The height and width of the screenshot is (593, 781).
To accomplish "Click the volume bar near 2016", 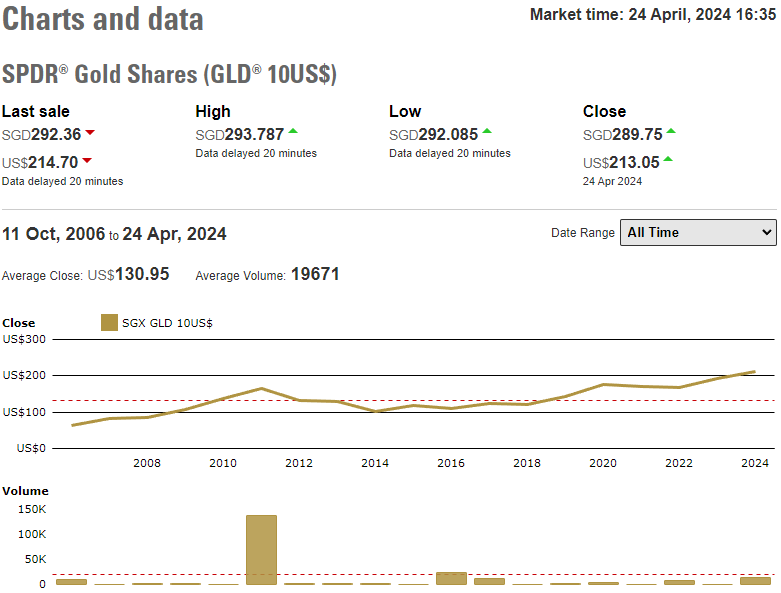I will [451, 578].
